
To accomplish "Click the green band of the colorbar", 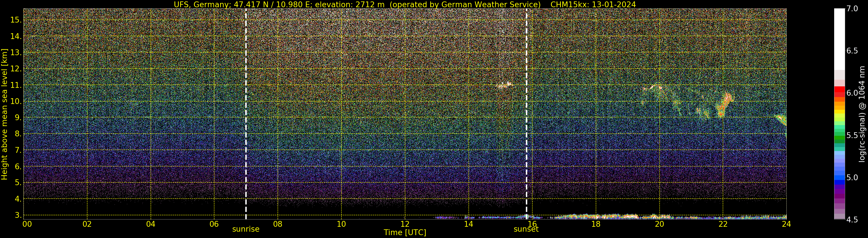I will (839, 135).
